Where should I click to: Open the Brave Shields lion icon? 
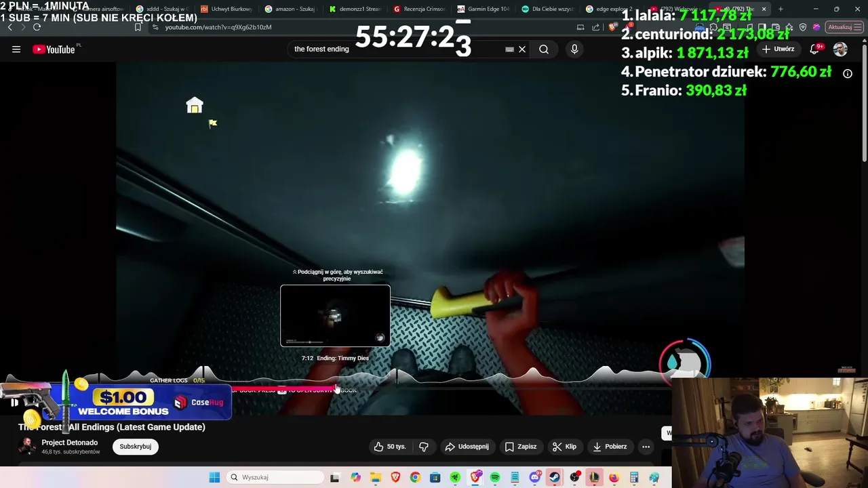click(612, 27)
